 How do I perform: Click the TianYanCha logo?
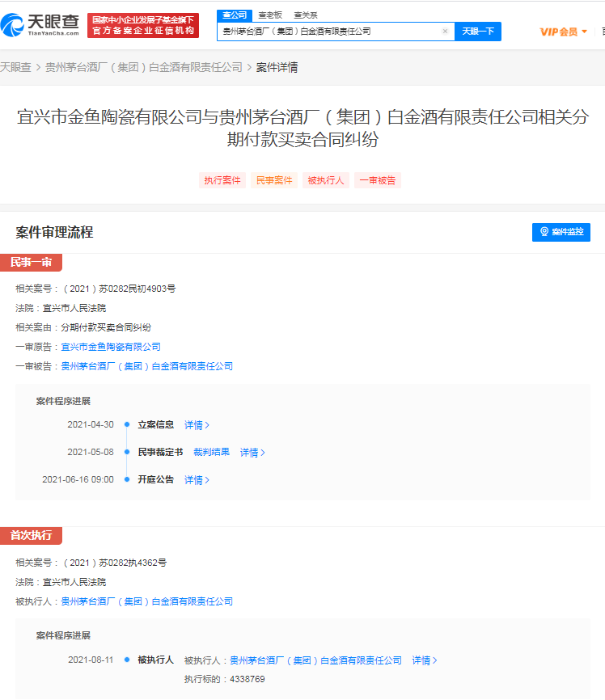[x=40, y=25]
